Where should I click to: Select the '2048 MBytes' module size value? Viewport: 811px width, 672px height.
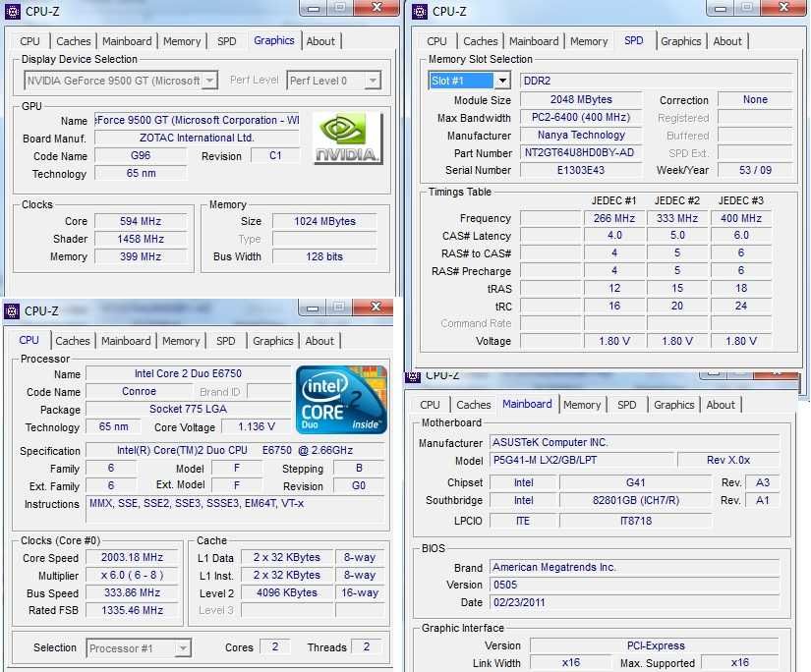[x=581, y=100]
